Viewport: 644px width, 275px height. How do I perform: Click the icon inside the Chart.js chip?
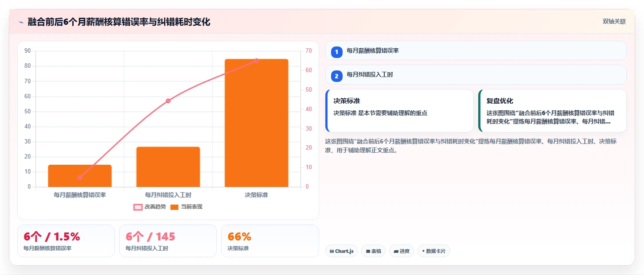(332, 252)
